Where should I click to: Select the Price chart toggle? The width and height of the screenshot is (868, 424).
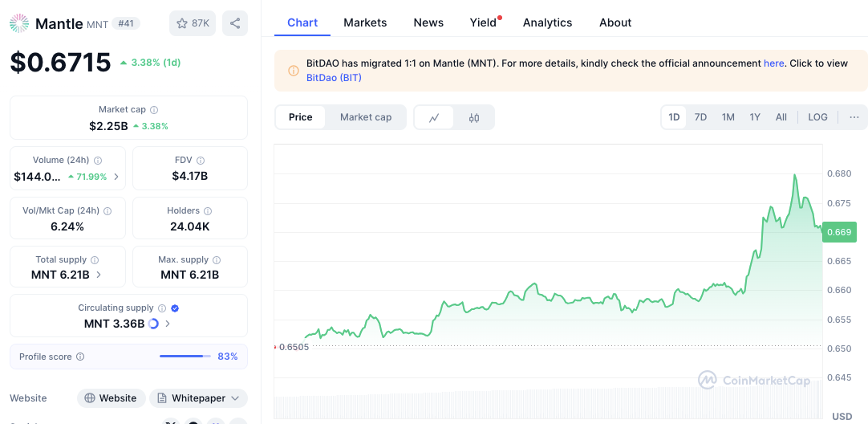pyautogui.click(x=301, y=117)
